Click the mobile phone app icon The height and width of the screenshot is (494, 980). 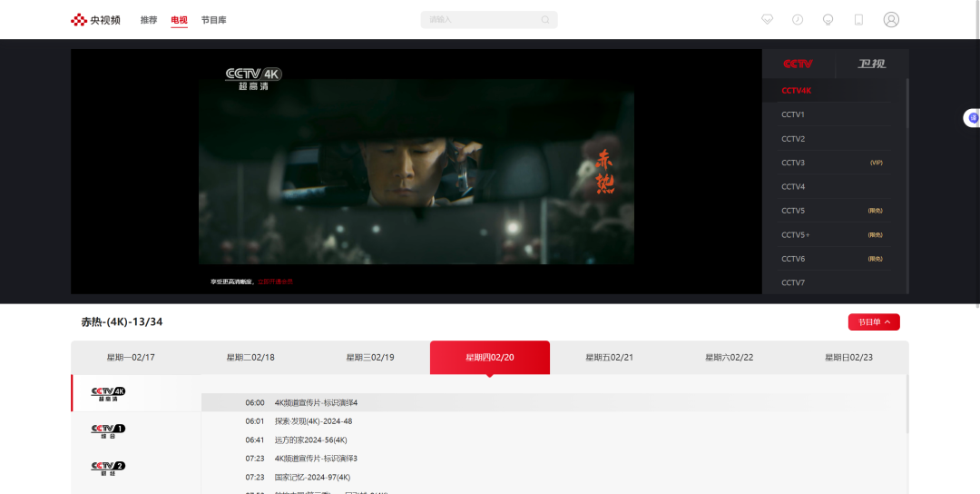pos(858,19)
